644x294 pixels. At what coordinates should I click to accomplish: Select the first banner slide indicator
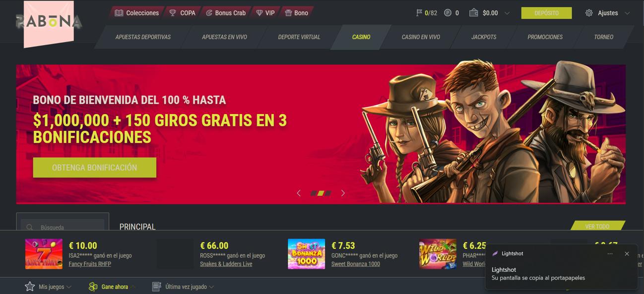point(314,193)
